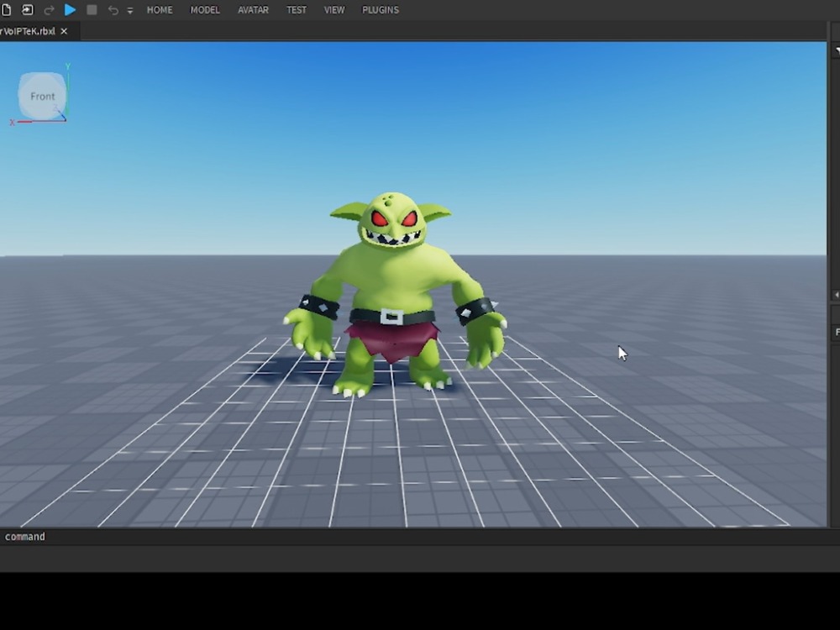Open the AVATAR ribbon tab

pos(254,10)
